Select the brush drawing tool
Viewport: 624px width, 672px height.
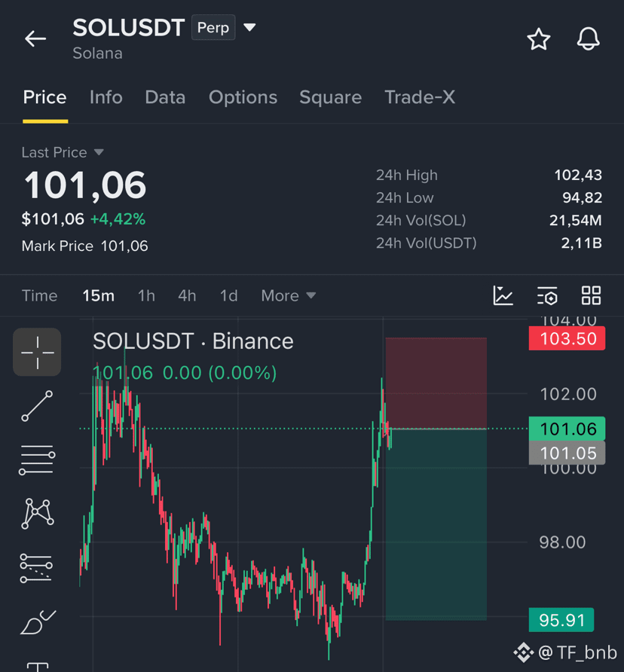click(x=38, y=622)
